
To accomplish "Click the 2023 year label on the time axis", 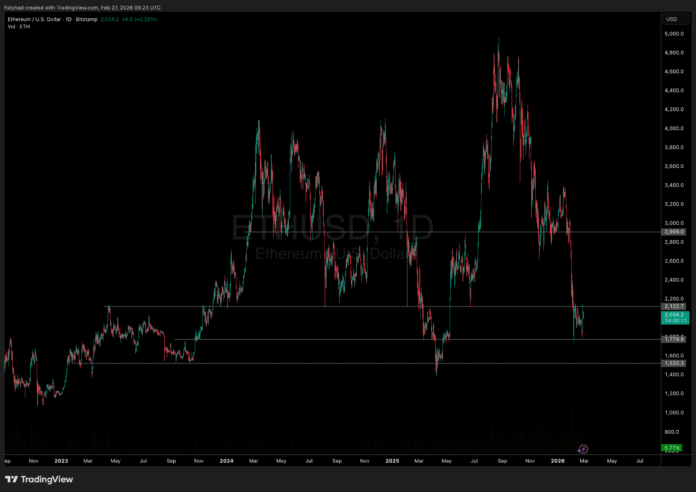I will (60, 461).
